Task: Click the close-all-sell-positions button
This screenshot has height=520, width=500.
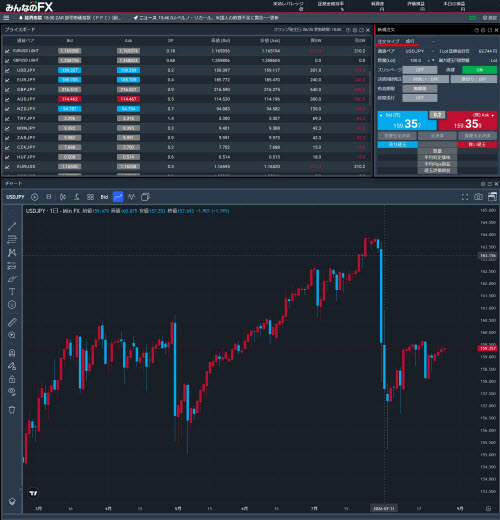Action: click(397, 136)
